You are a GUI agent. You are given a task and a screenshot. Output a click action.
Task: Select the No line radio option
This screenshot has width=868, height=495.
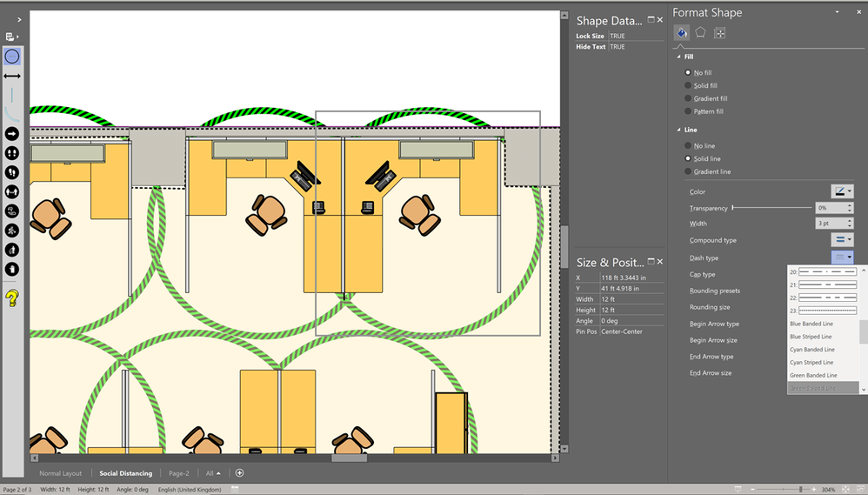click(x=689, y=146)
